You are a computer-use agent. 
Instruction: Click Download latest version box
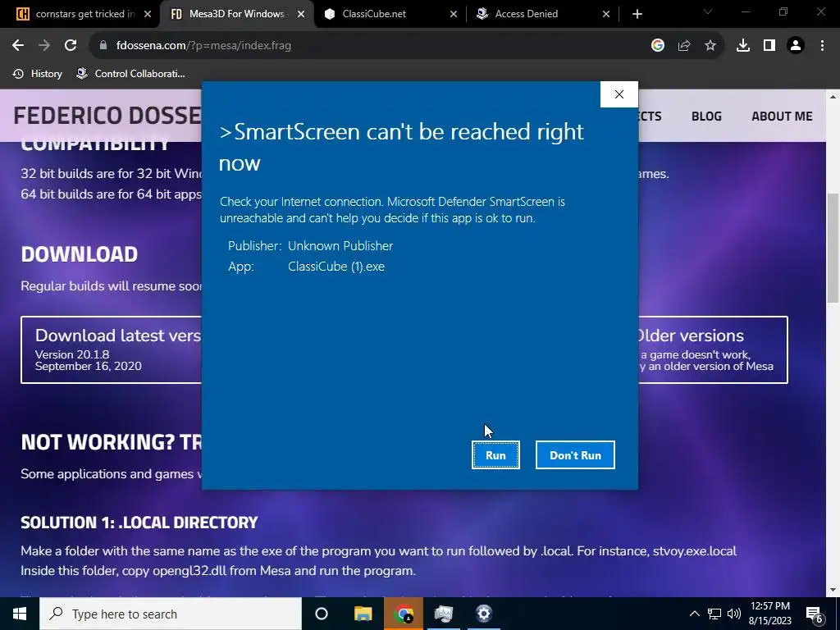tap(112, 349)
